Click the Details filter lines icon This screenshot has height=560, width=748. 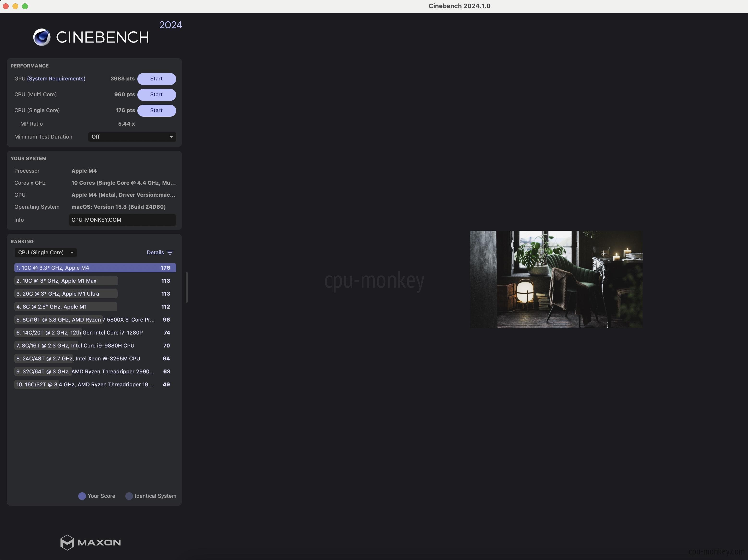(x=170, y=253)
